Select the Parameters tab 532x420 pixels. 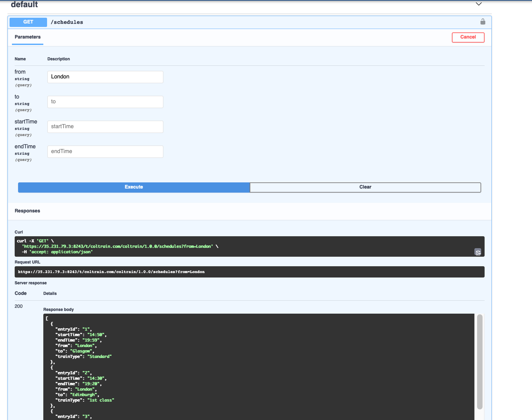28,37
